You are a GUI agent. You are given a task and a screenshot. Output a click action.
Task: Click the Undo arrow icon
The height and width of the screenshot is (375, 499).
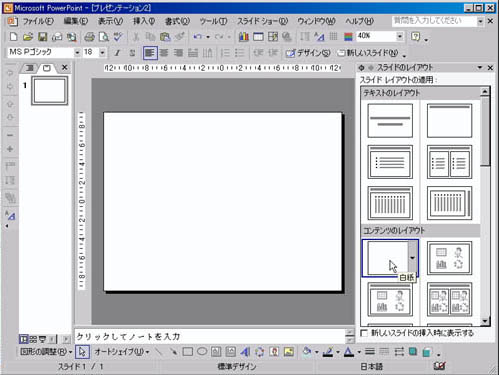198,37
